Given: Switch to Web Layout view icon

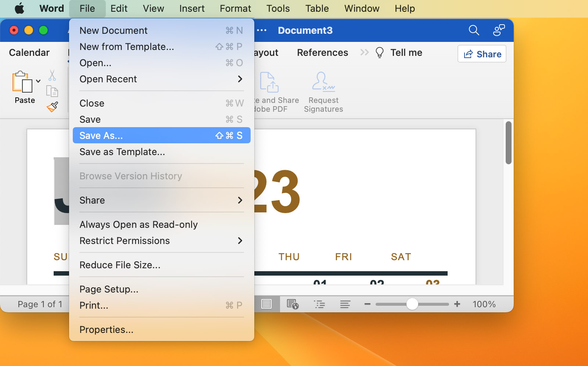Looking at the screenshot, I should click(x=293, y=304).
